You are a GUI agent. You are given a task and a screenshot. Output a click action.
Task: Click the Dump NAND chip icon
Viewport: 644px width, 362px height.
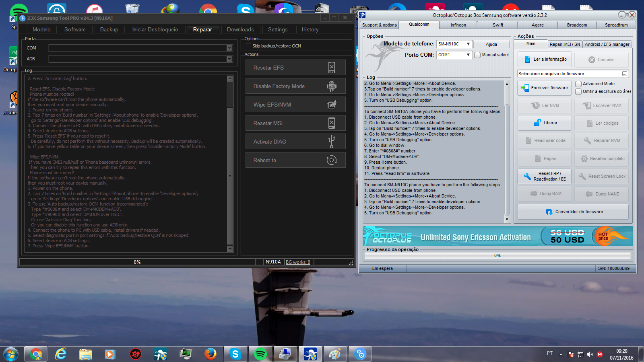[x=589, y=194]
